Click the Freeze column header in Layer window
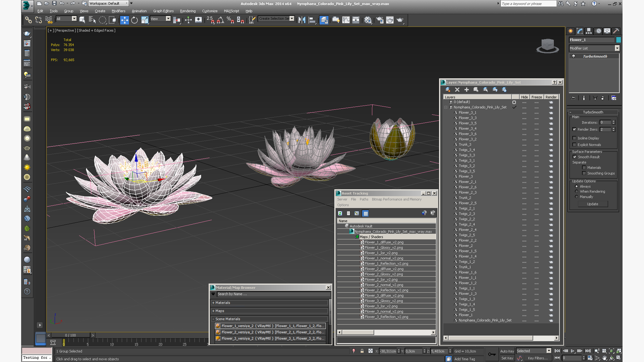 [536, 97]
